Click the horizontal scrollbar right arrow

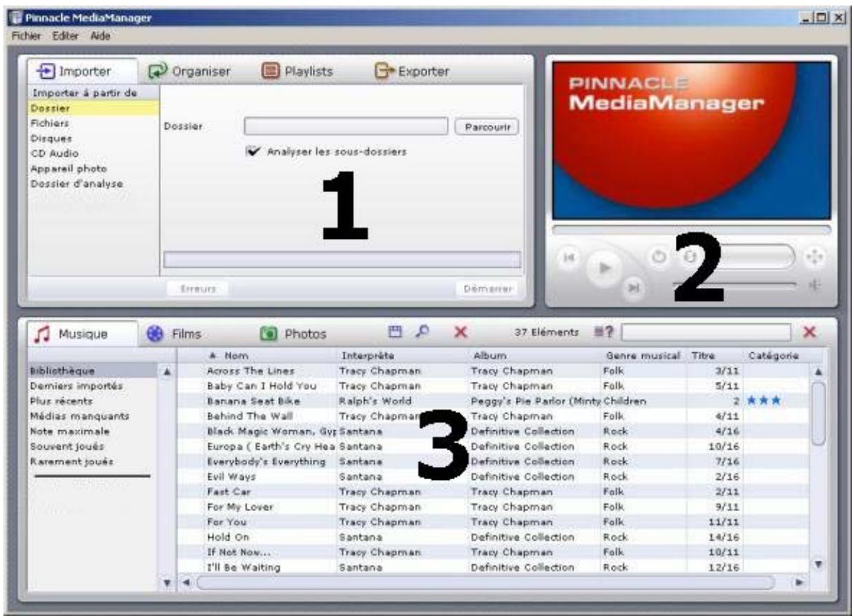(x=799, y=583)
